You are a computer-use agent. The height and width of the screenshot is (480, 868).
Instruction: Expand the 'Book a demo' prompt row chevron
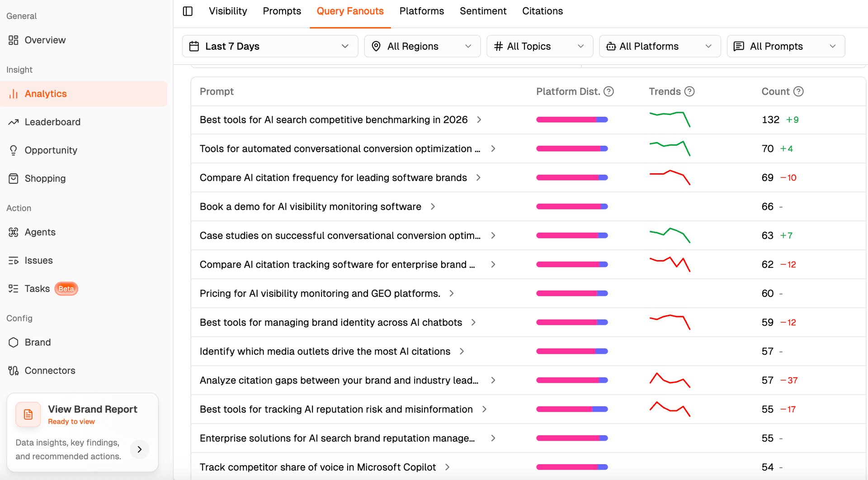tap(433, 207)
